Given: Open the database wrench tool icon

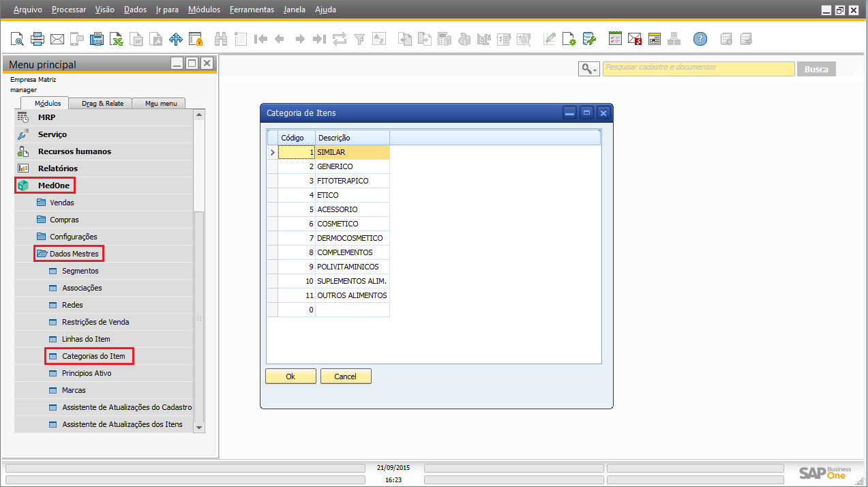Looking at the screenshot, I should point(588,39).
